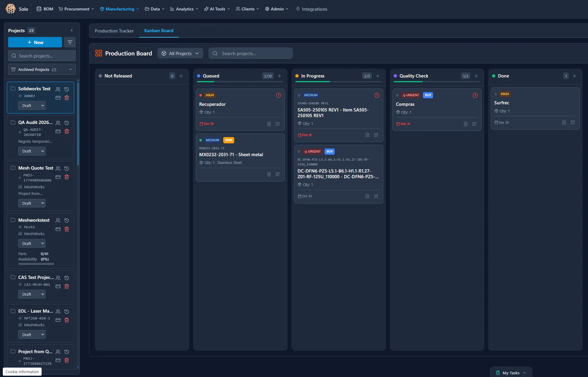Open the Draft status dropdown for Meshworkstest
The height and width of the screenshot is (377, 588).
click(x=32, y=243)
